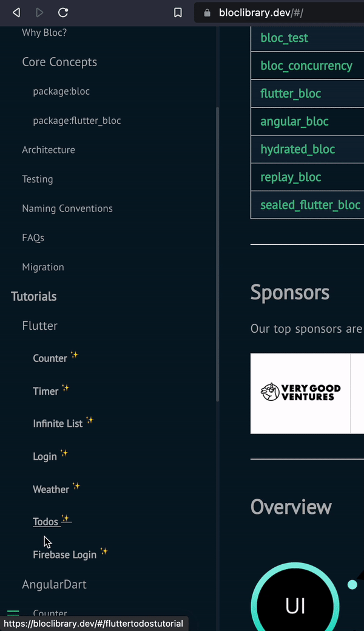Open the hydrated_bloc package page
Screen dimensions: 364x631
point(298,149)
